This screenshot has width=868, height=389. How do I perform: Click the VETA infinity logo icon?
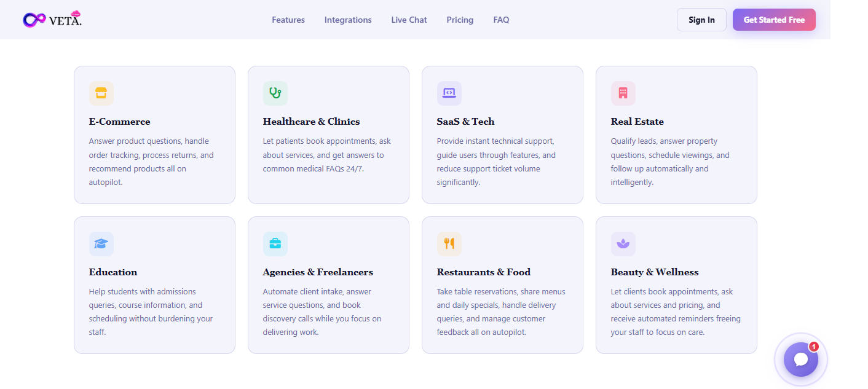(x=34, y=20)
